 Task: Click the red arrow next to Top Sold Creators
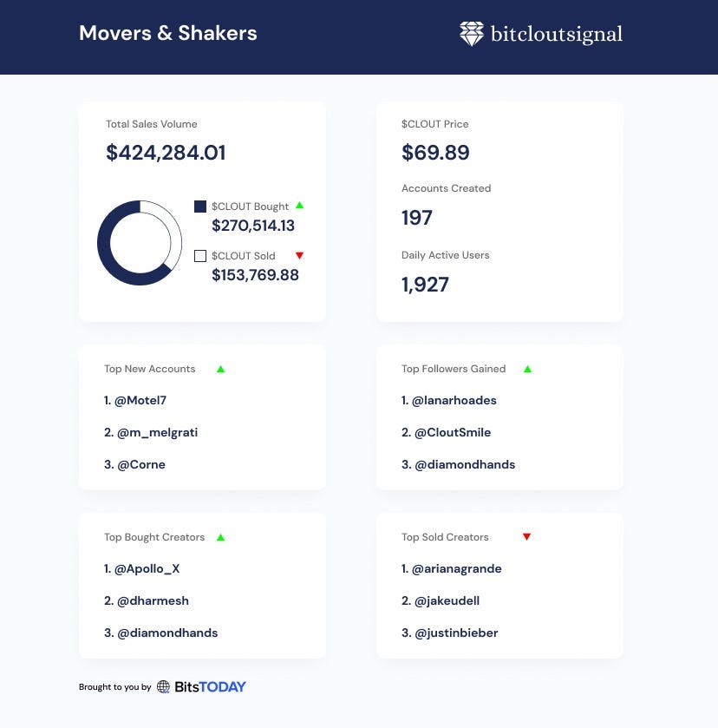[526, 537]
